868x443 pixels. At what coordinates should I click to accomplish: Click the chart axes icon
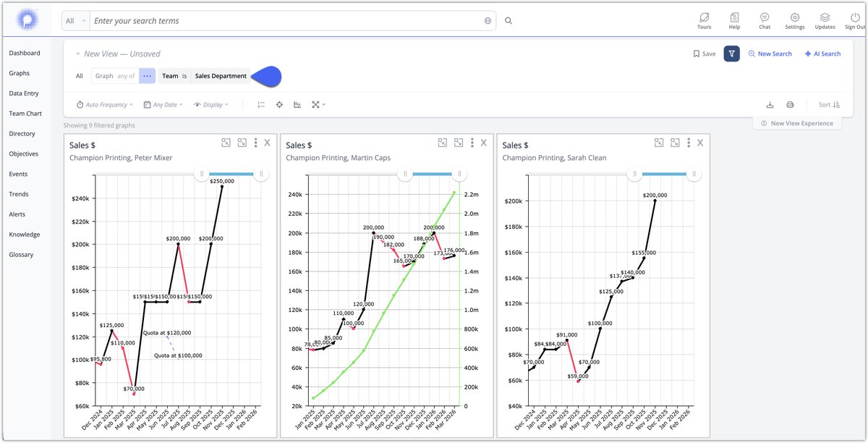[x=297, y=105]
